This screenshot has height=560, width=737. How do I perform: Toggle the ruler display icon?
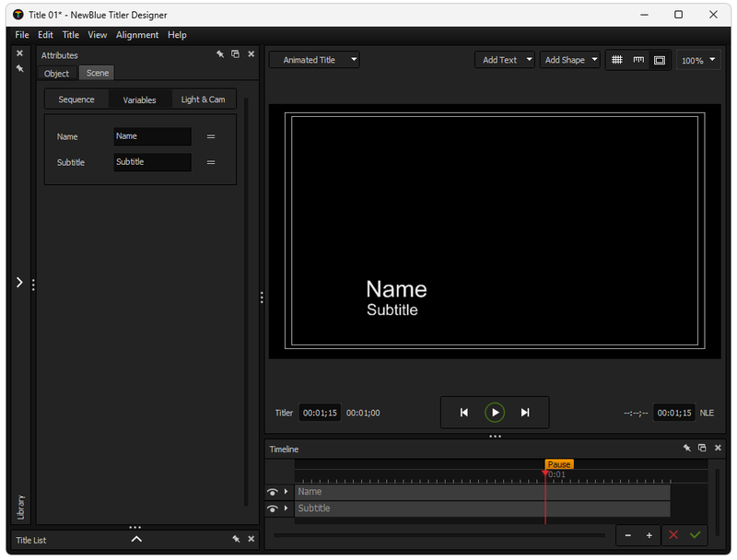coord(638,60)
